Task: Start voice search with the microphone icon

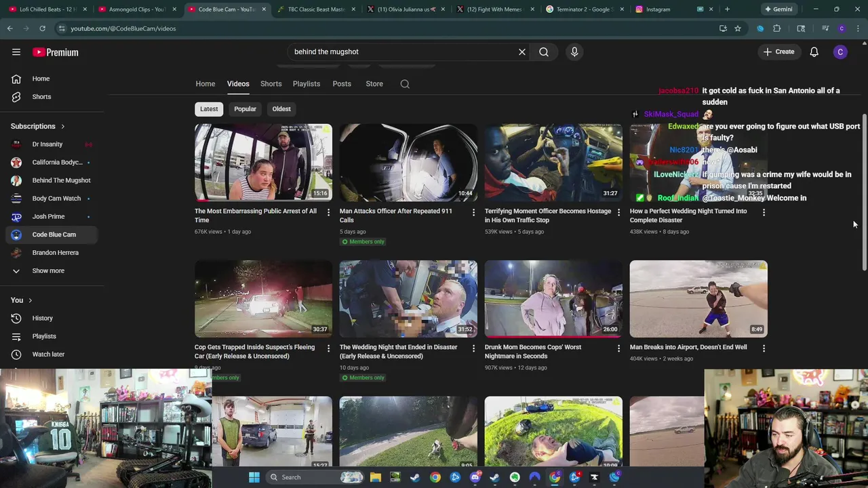Action: coord(574,52)
